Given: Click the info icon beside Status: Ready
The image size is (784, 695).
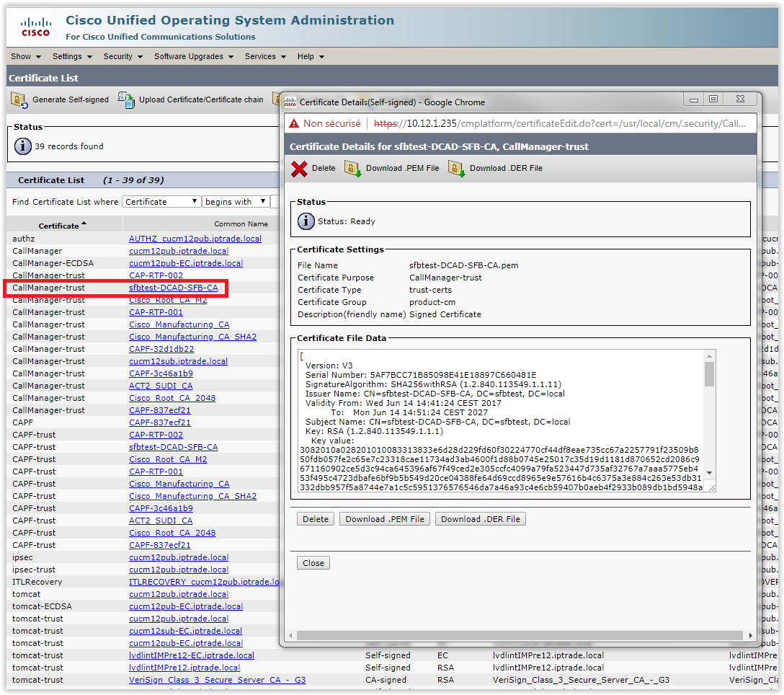Looking at the screenshot, I should (306, 221).
